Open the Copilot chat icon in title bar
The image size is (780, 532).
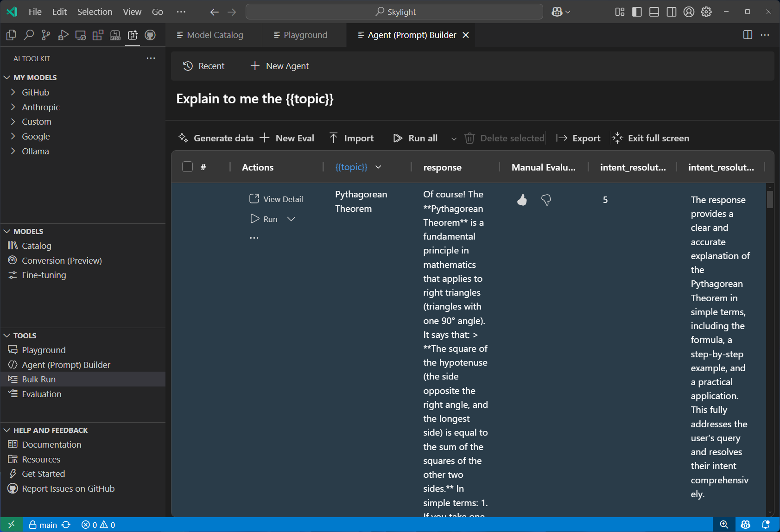tap(557, 12)
